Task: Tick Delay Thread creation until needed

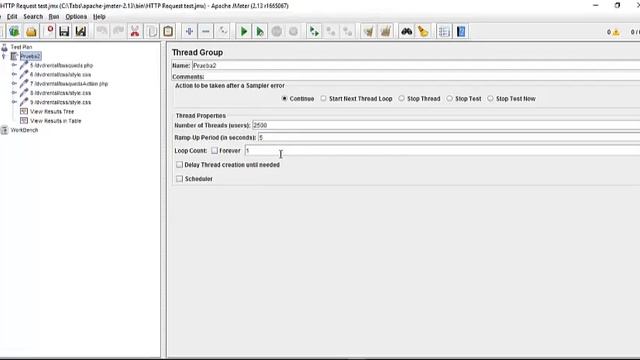Action: tap(179, 164)
